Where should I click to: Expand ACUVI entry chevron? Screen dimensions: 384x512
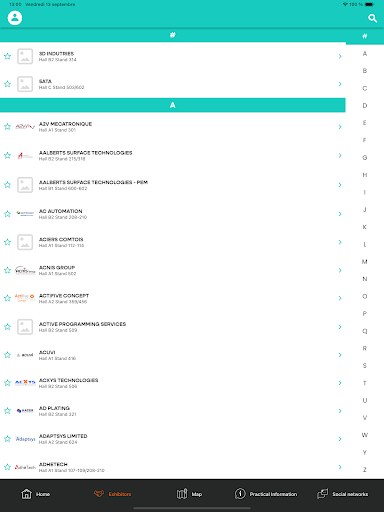(340, 355)
